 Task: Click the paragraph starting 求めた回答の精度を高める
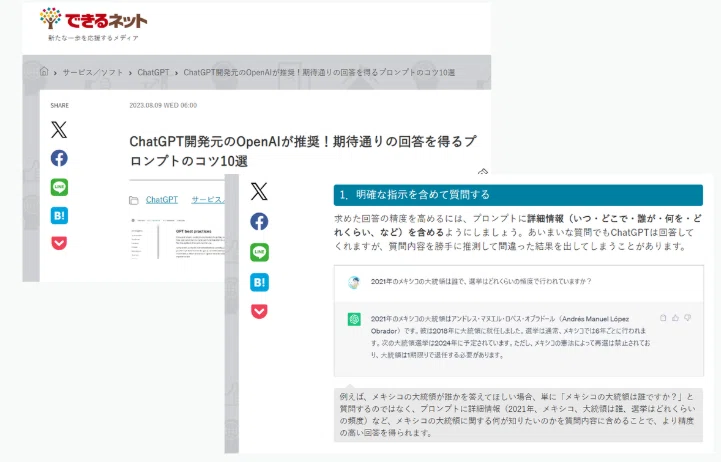pos(518,232)
